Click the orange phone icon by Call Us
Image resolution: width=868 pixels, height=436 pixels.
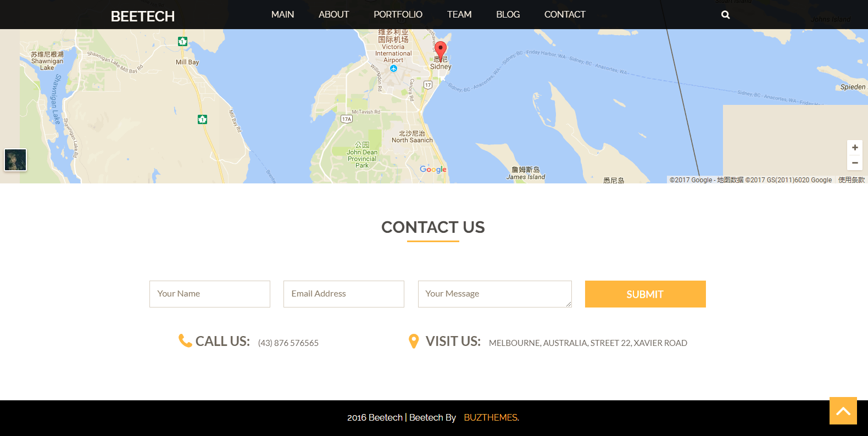point(185,341)
